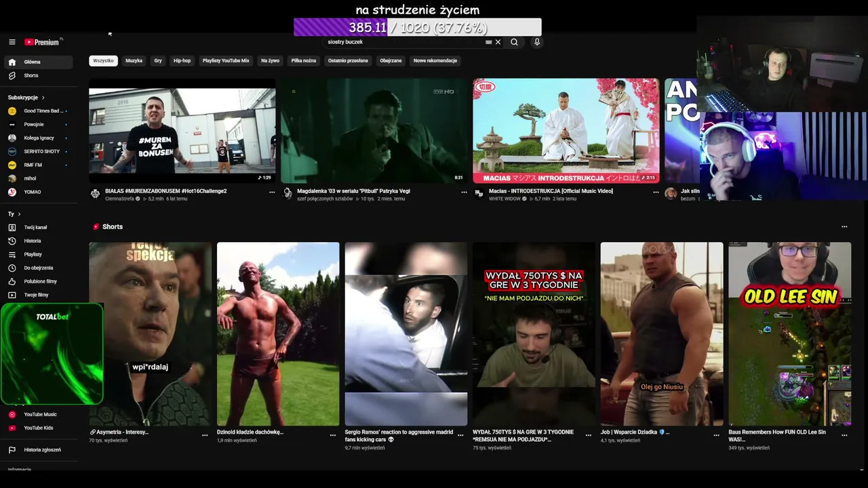Open Good Times Bad channel subscription

[x=37, y=110]
